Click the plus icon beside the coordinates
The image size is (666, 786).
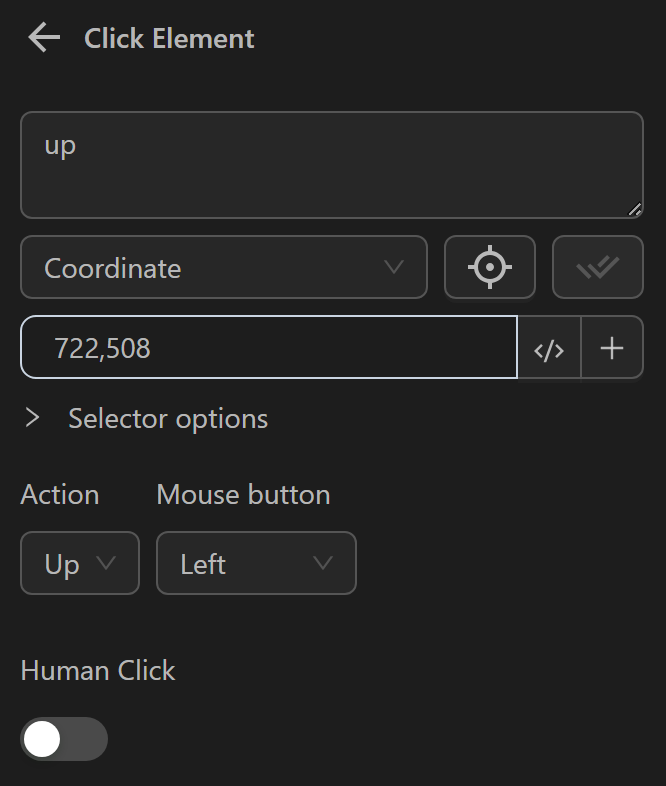point(612,348)
